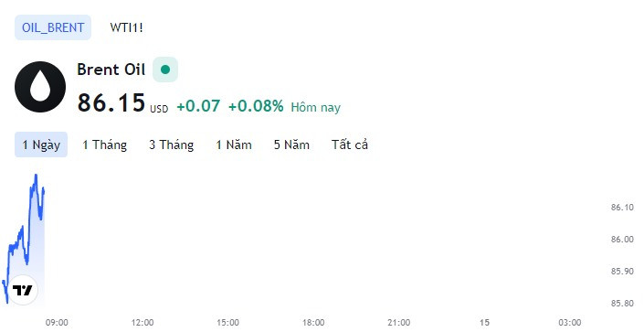Switch to the WTI1! symbol tab
This screenshot has height=332, width=644.
(x=126, y=27)
